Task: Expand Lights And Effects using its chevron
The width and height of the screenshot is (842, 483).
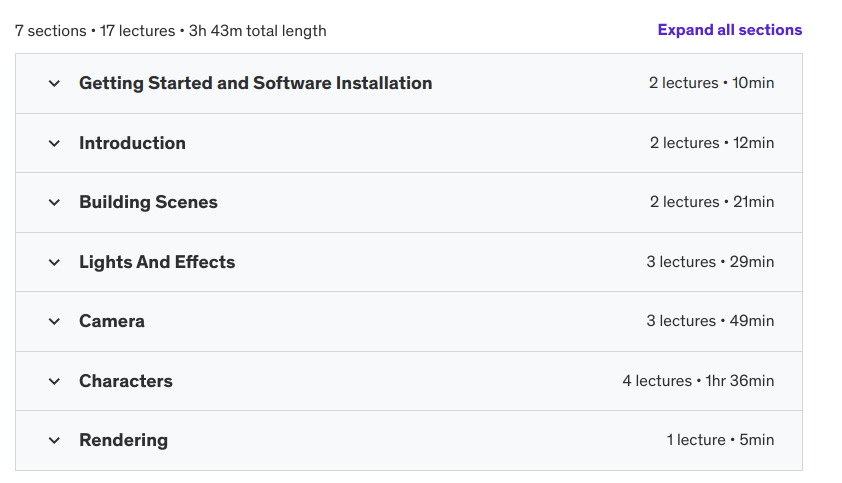Action: 55,262
